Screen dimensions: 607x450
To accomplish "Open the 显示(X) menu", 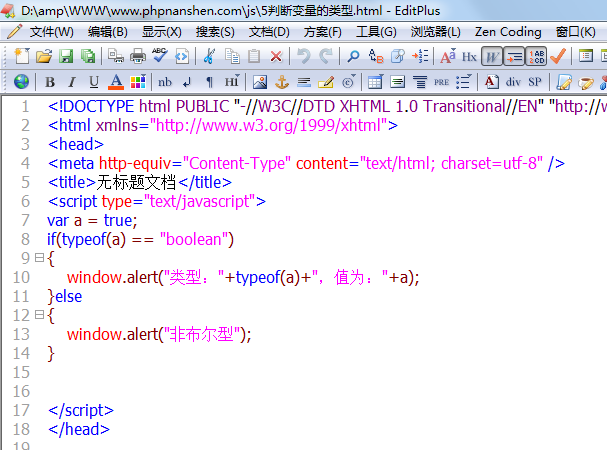I will 161,31.
